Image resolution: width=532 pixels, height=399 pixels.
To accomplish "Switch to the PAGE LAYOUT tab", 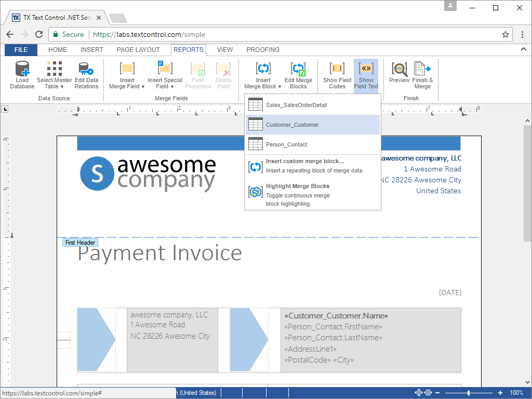I will 138,50.
